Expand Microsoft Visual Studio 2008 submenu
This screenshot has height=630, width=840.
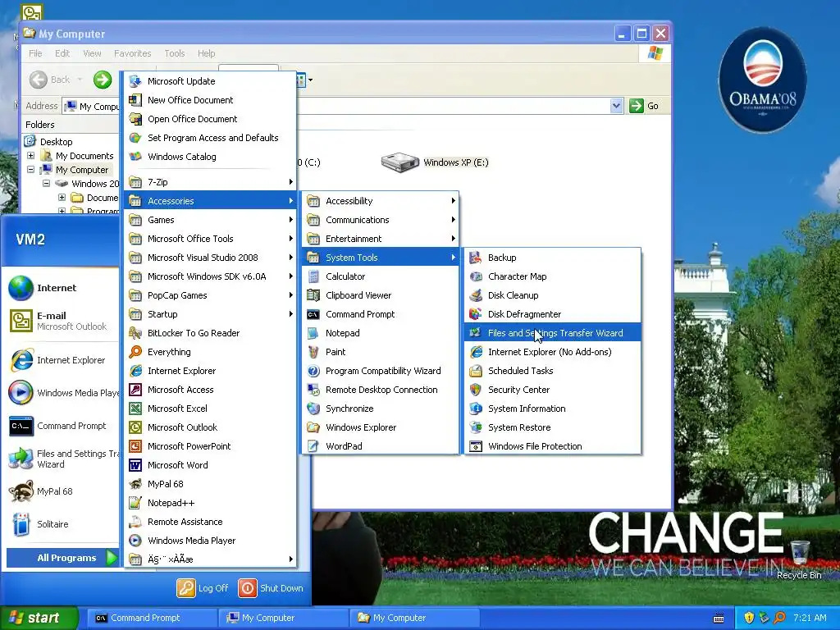coord(210,258)
